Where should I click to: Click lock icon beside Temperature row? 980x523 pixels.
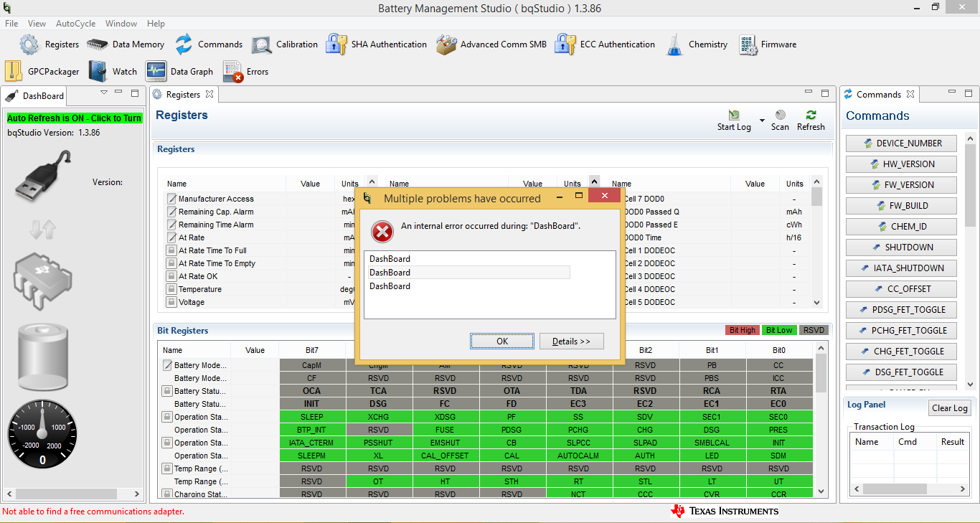click(x=171, y=289)
